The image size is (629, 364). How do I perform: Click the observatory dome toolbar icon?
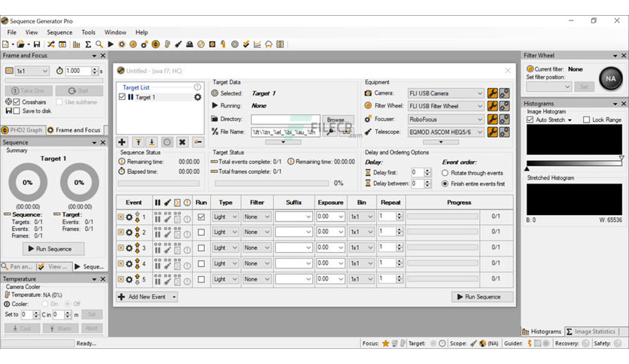coord(190,44)
